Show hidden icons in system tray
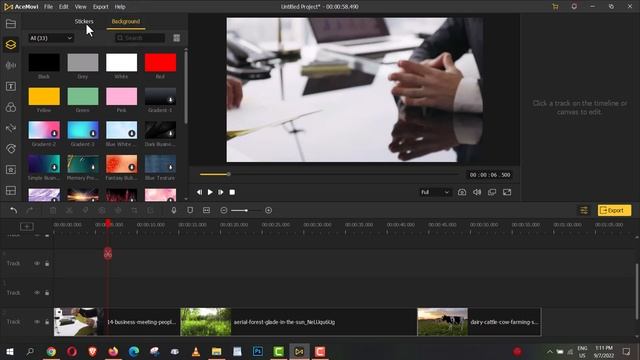Screen dimensions: 640x360 pyautogui.click(x=549, y=351)
